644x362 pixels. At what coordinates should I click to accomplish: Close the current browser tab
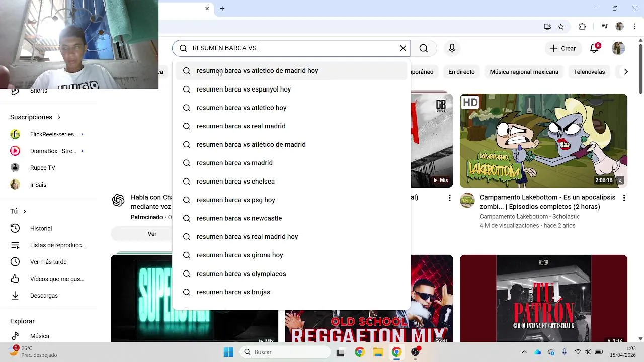(207, 9)
